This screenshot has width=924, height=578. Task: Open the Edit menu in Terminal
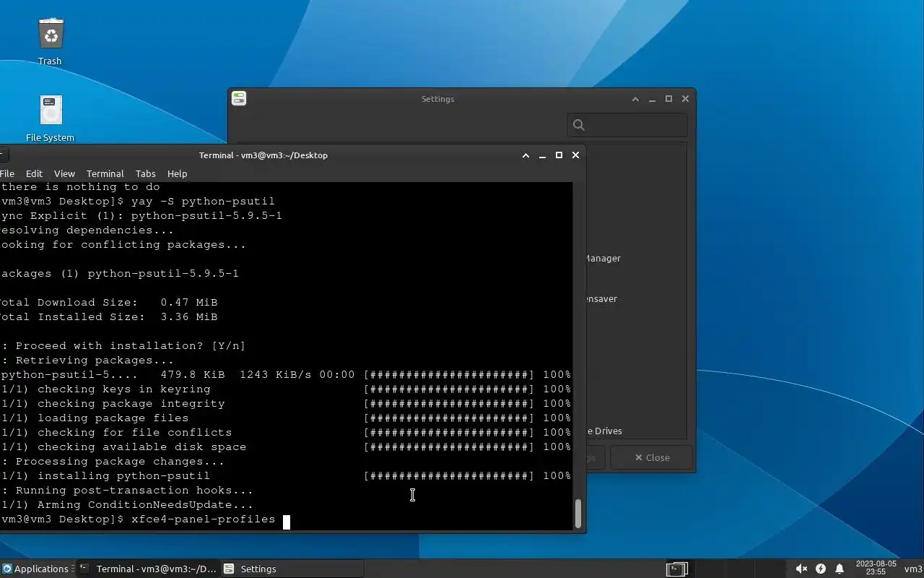[34, 173]
